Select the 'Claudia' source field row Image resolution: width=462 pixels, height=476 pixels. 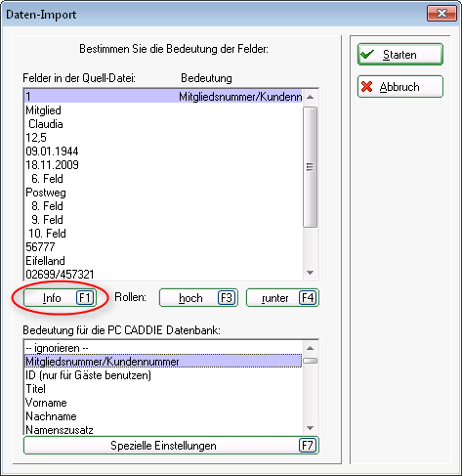(163, 124)
